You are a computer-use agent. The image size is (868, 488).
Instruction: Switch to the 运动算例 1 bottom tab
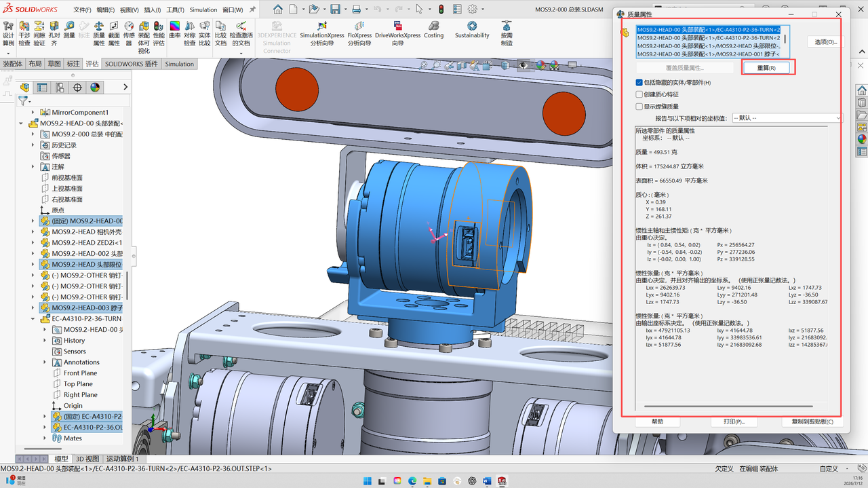122,459
